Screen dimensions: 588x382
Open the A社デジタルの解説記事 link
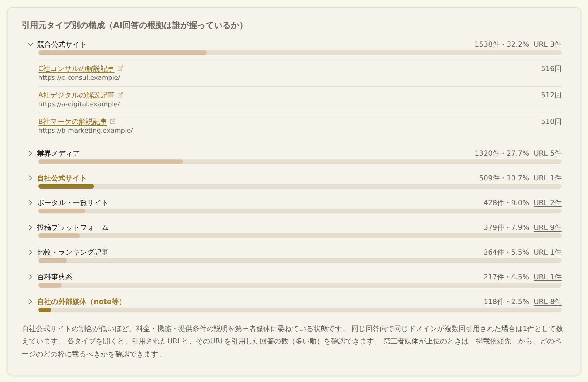click(x=76, y=95)
